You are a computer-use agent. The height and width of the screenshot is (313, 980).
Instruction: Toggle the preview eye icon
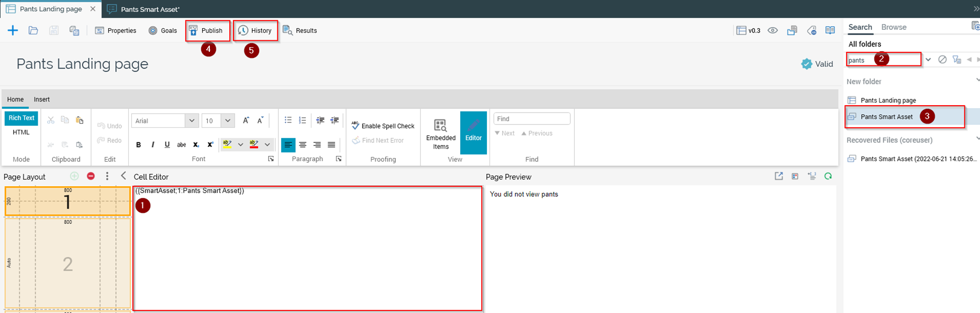(773, 30)
